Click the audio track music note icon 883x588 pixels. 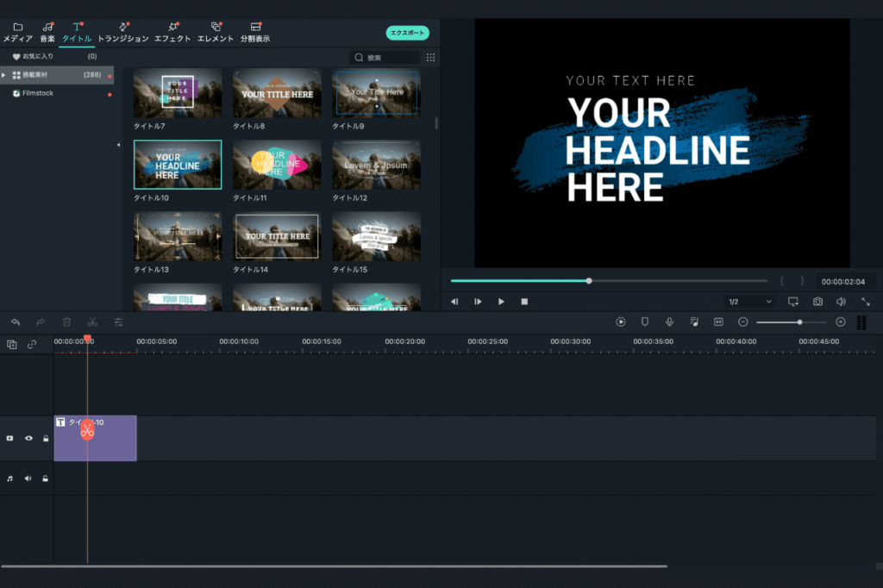coord(9,479)
